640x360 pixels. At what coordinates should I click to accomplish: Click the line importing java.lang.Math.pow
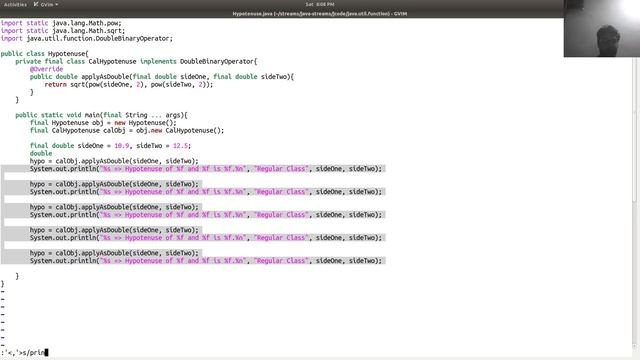coord(61,23)
